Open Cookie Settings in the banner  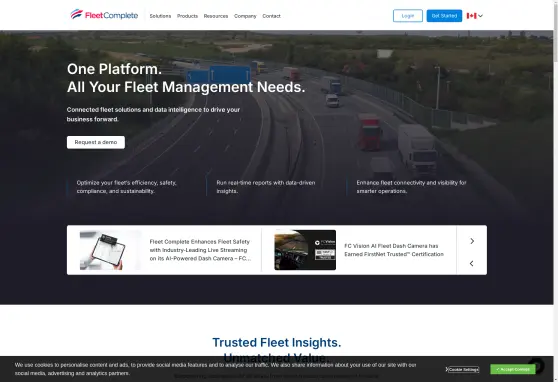[x=464, y=370]
